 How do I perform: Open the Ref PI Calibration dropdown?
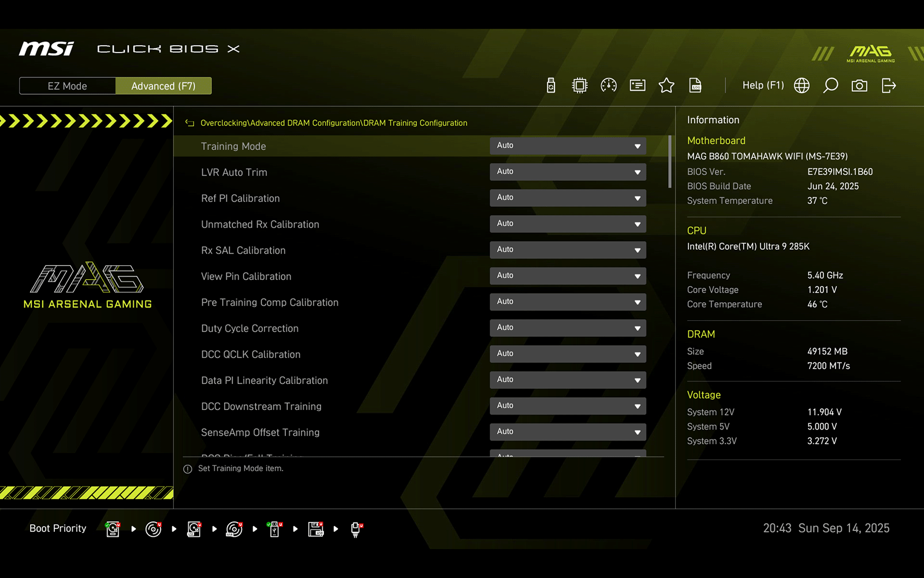[568, 198]
